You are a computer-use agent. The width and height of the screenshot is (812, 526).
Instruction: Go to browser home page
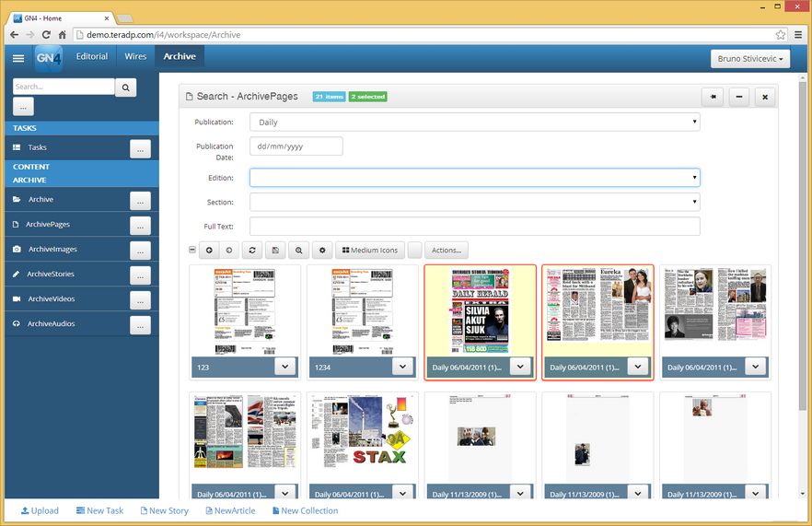point(63,35)
